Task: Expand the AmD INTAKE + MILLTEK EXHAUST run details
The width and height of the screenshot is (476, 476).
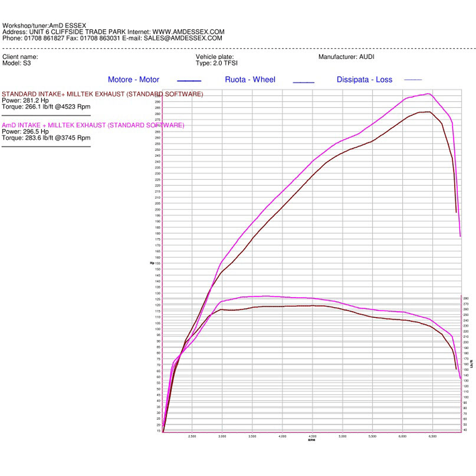Action: [93, 125]
